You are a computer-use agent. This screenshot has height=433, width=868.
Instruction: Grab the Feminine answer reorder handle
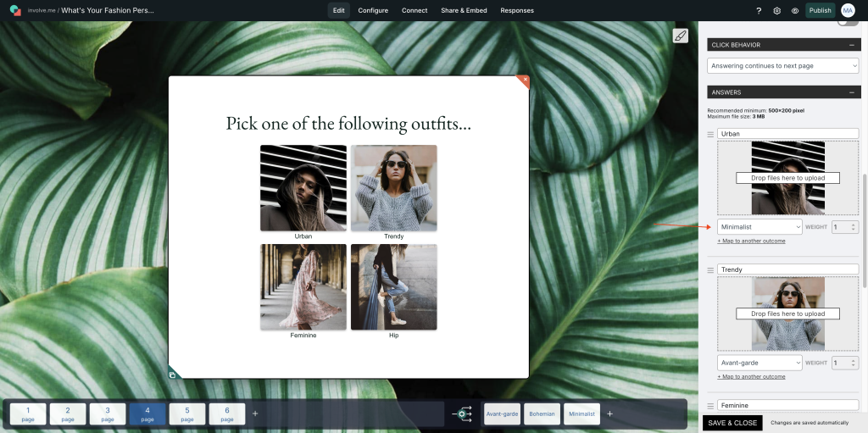tap(710, 406)
